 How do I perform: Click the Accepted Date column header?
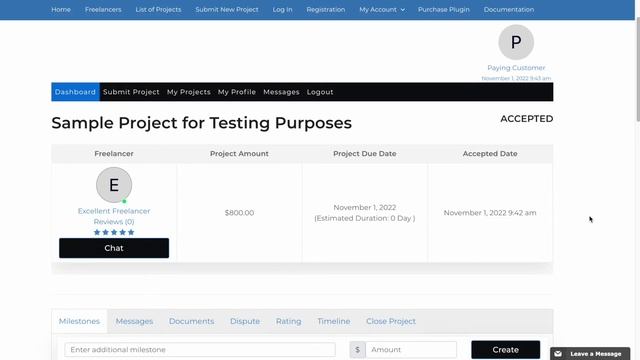click(x=490, y=153)
